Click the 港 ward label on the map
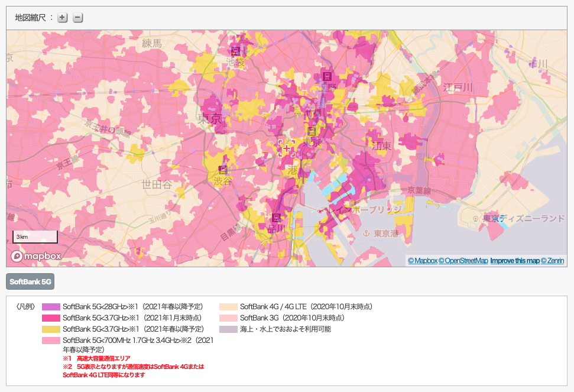Viewport: 574px width, 392px height. (x=293, y=170)
